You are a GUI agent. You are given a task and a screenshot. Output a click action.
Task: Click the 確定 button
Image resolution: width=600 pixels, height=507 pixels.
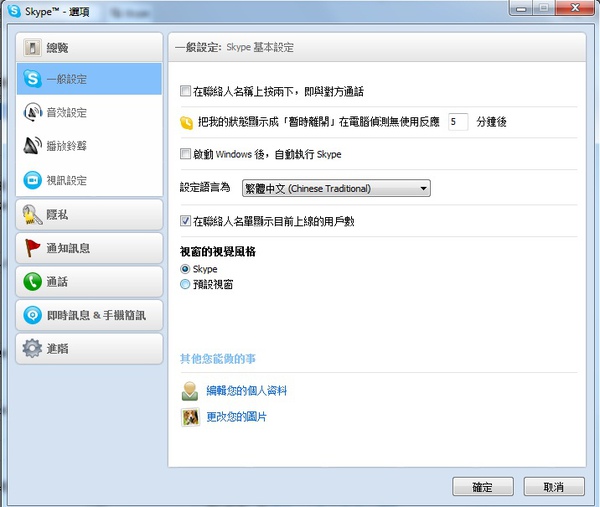pos(483,487)
